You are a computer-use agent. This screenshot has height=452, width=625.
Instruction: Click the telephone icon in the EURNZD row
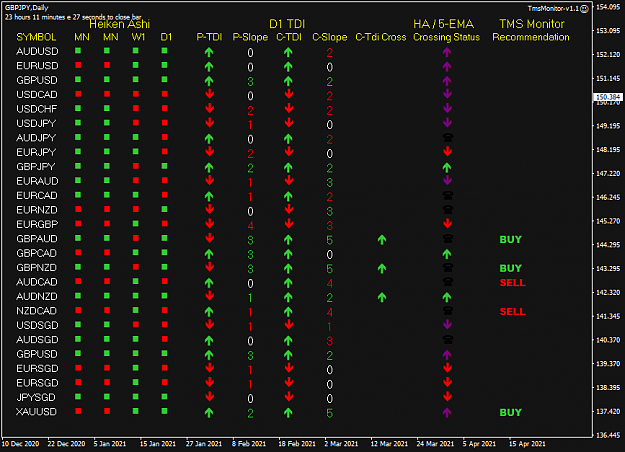tap(448, 210)
